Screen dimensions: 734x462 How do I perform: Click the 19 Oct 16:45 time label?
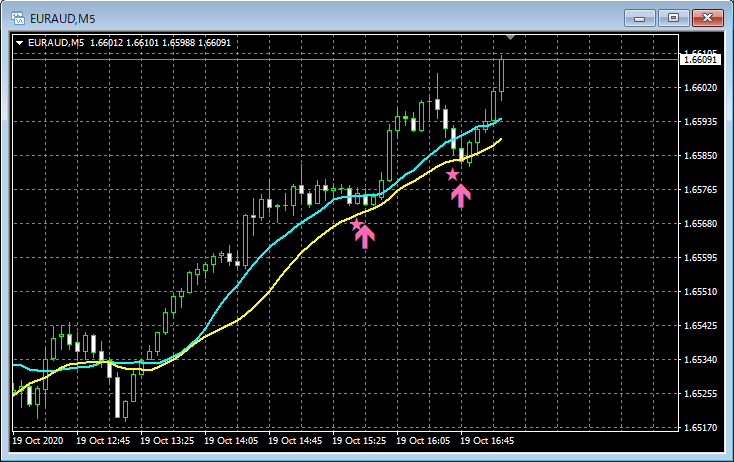487,441
